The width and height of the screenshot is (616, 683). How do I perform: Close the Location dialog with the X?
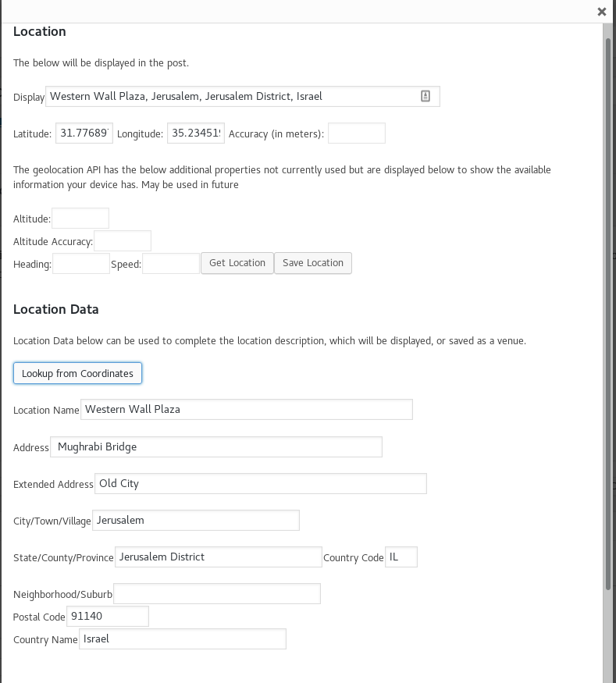click(x=601, y=12)
